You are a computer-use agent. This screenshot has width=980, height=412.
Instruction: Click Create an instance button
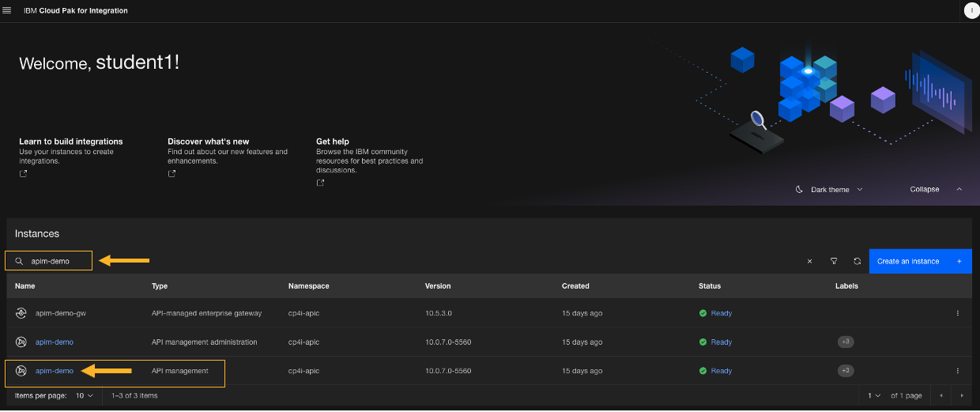(x=920, y=261)
